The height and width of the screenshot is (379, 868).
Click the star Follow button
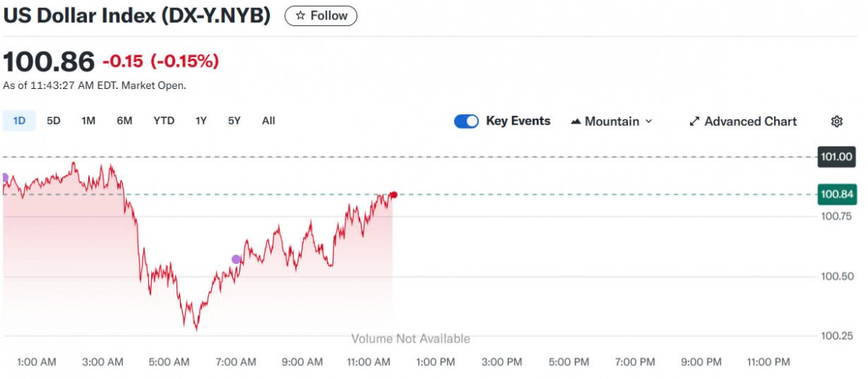(x=320, y=15)
